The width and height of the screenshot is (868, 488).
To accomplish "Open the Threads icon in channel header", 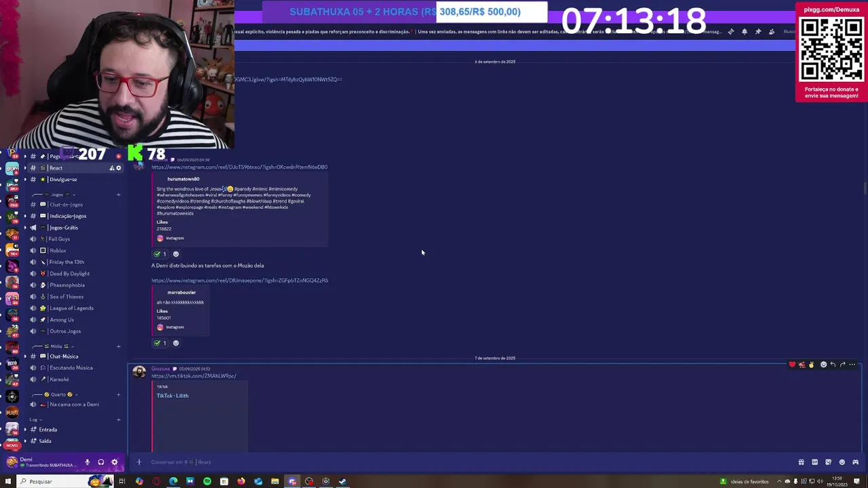I will pyautogui.click(x=730, y=32).
